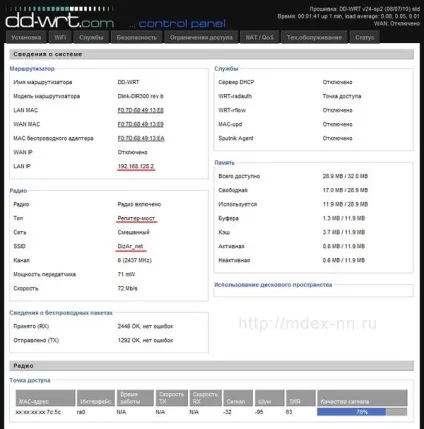424x429 pixels.
Task: Switch to the WiFi tab
Action: 60,37
